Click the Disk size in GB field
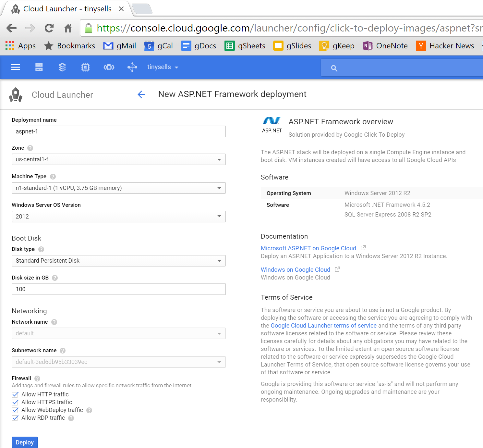483x448 pixels. [x=119, y=289]
